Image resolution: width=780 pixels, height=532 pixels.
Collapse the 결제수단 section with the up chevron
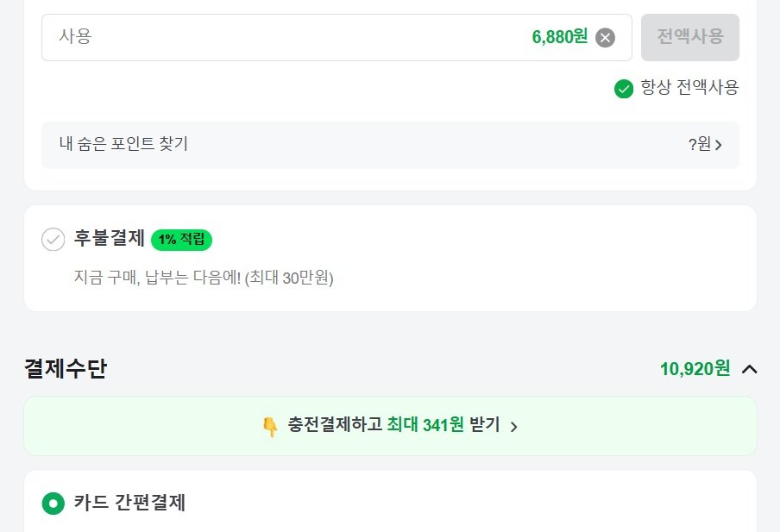pyautogui.click(x=749, y=369)
